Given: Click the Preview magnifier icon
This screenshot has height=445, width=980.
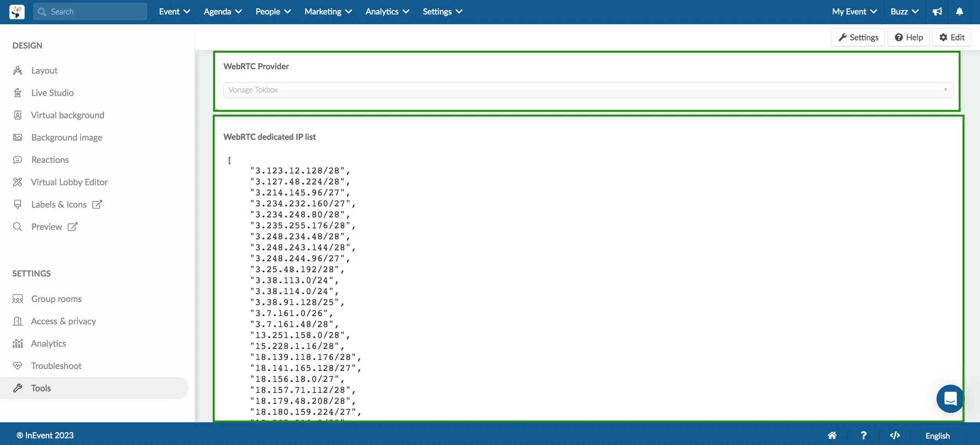Looking at the screenshot, I should 18,227.
